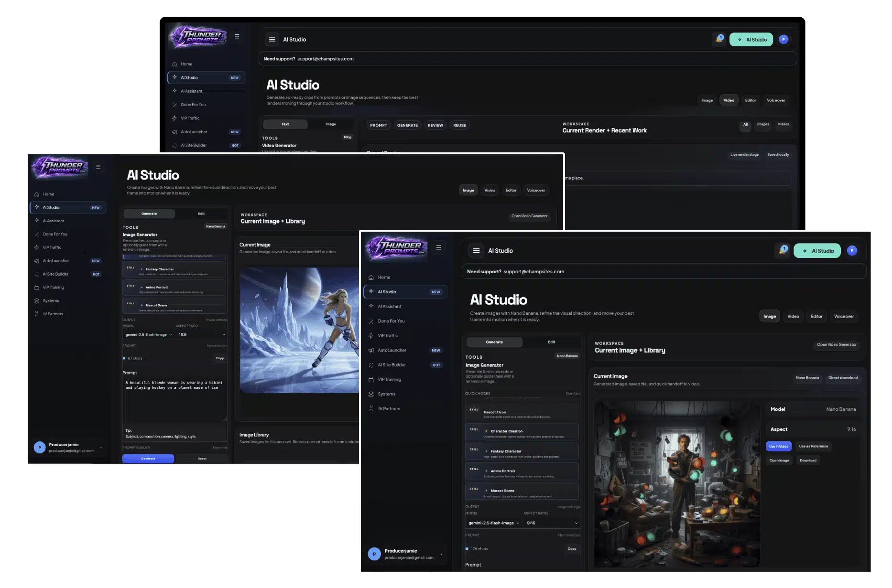Open the 16:9 aspect ratio dropdown
Screen dimensions: 892x588
(201, 335)
